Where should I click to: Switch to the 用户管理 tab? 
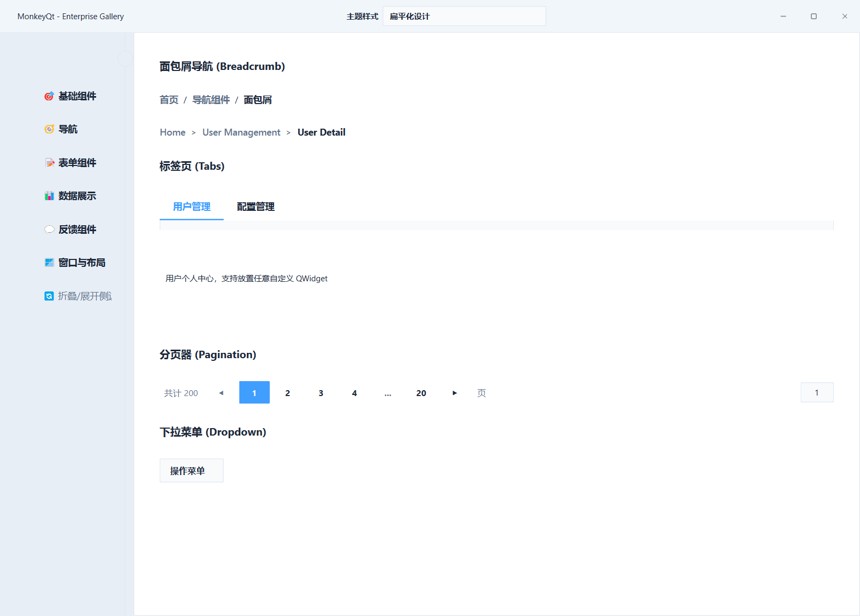(192, 207)
